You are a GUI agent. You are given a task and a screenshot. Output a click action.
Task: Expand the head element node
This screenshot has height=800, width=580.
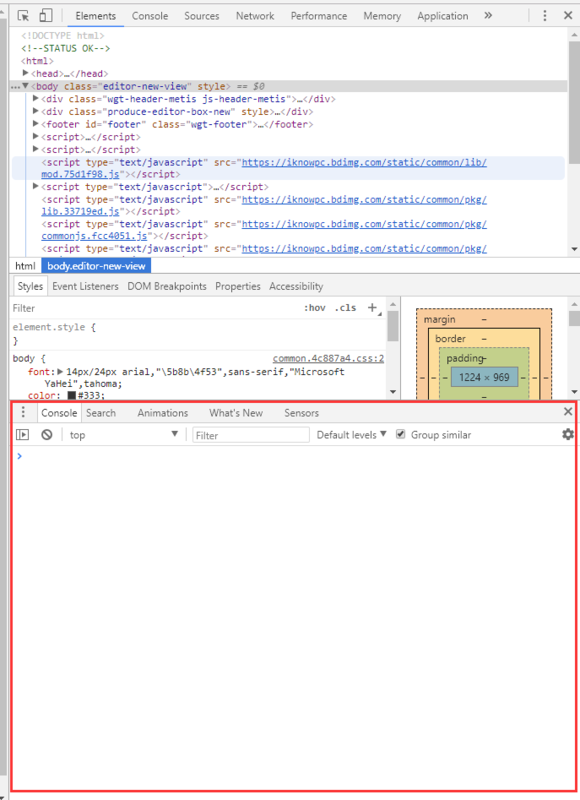tap(26, 73)
